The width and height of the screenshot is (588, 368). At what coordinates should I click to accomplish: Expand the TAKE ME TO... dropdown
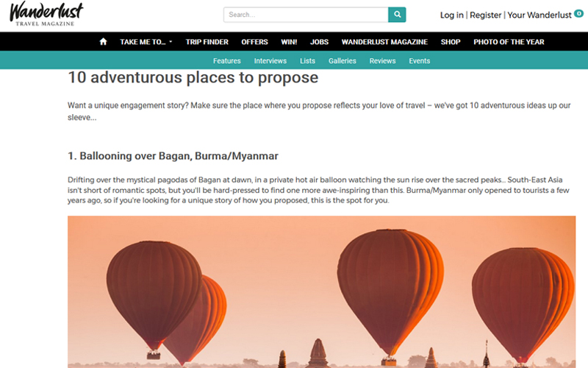[x=146, y=42]
